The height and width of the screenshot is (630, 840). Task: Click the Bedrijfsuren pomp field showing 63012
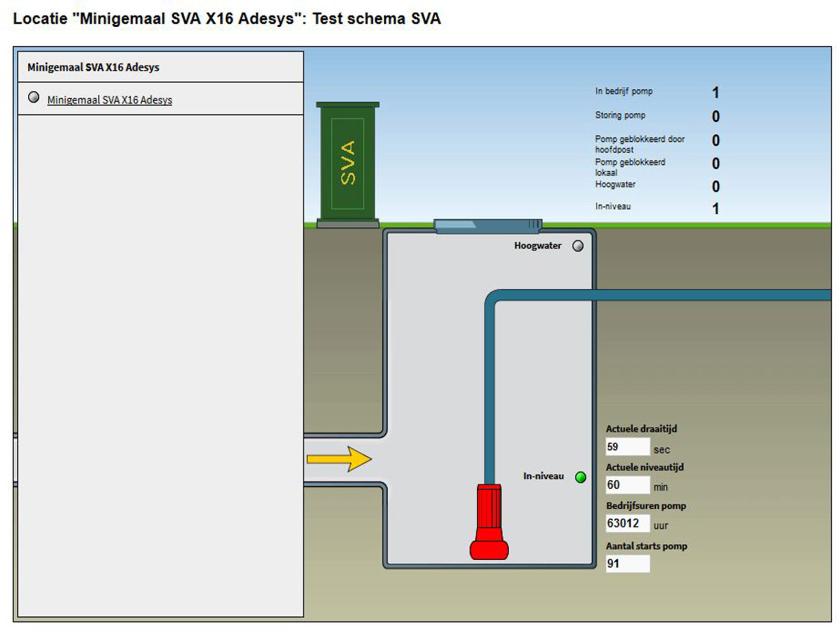coord(627,523)
